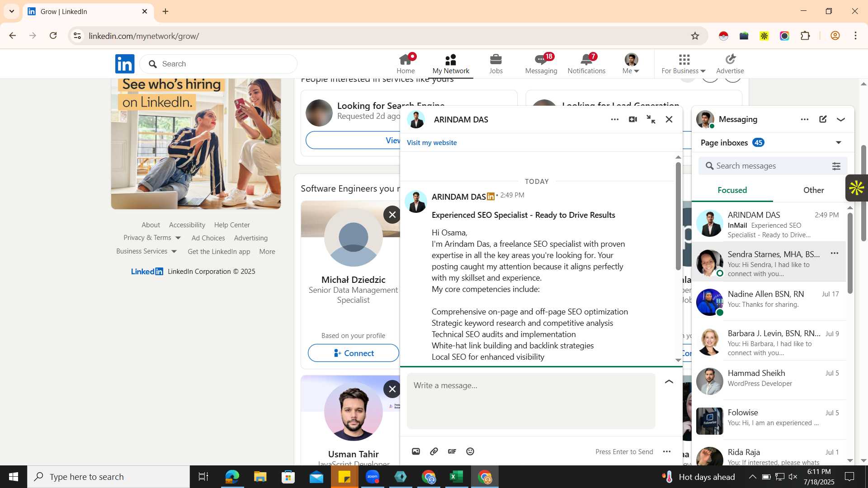The height and width of the screenshot is (488, 868).
Task: Insert a GIF into the message
Action: 452,451
